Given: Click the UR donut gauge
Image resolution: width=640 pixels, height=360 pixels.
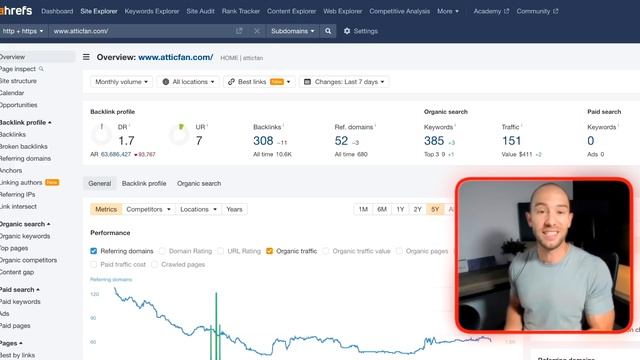Looking at the screenshot, I should tap(179, 135).
